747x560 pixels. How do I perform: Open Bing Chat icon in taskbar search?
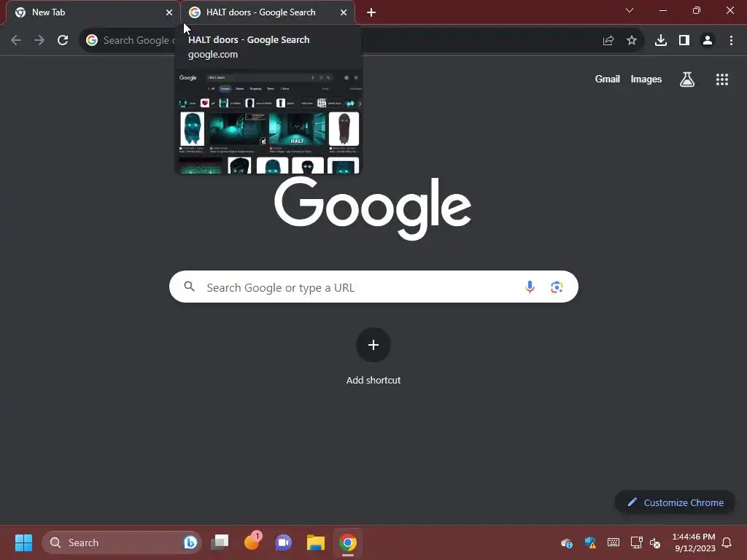190,542
